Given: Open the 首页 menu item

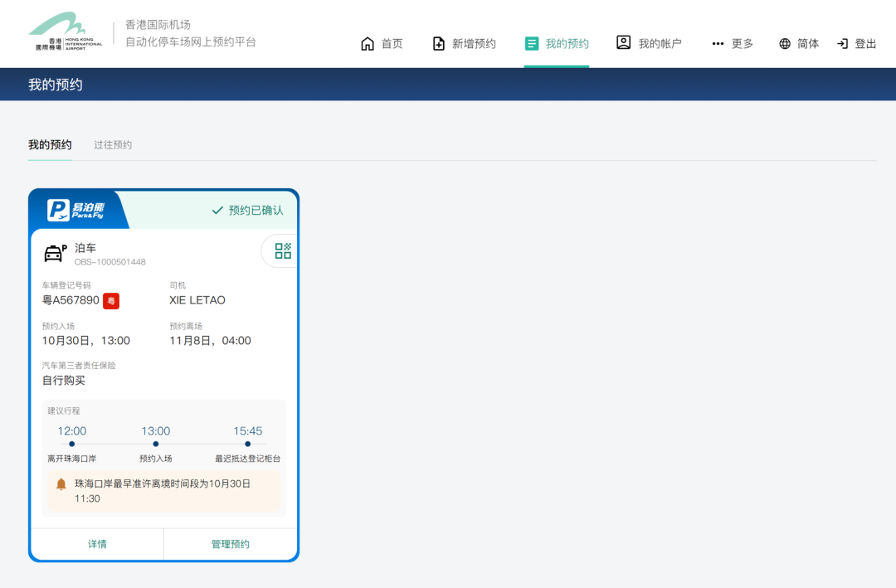Looking at the screenshot, I should tap(392, 43).
